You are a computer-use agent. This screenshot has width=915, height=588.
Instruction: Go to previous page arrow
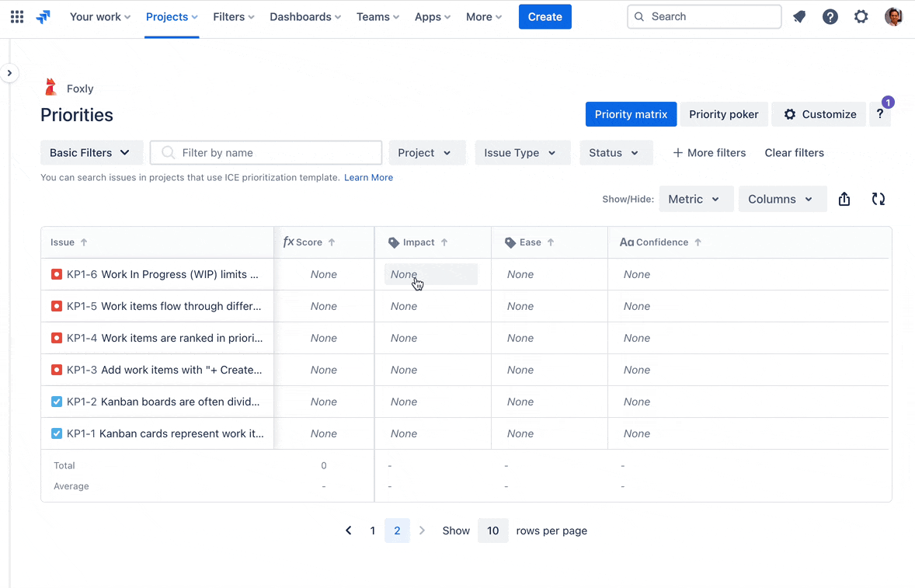(349, 531)
